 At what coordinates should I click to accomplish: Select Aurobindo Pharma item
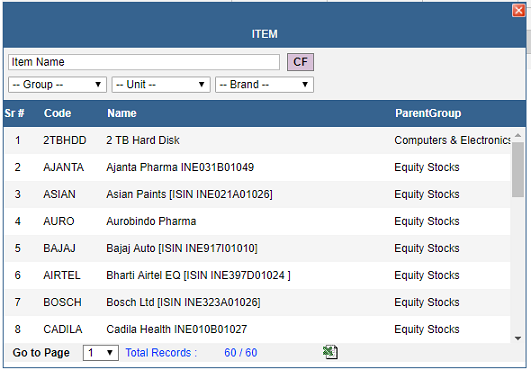[x=151, y=221]
